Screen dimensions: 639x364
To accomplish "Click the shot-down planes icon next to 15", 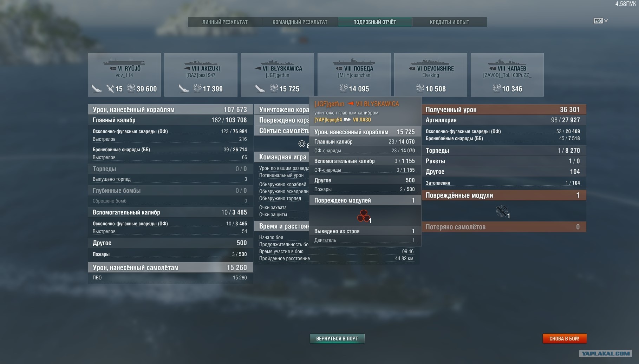I will coord(110,88).
